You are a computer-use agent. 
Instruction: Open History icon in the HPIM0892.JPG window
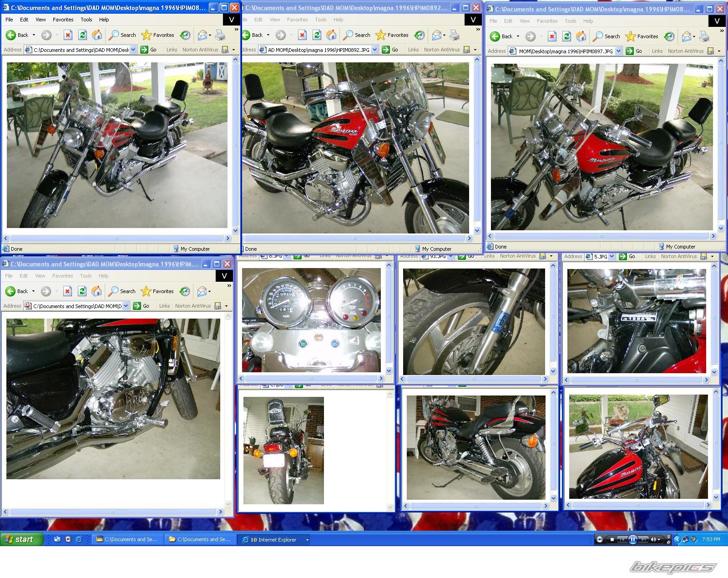pyautogui.click(x=420, y=35)
